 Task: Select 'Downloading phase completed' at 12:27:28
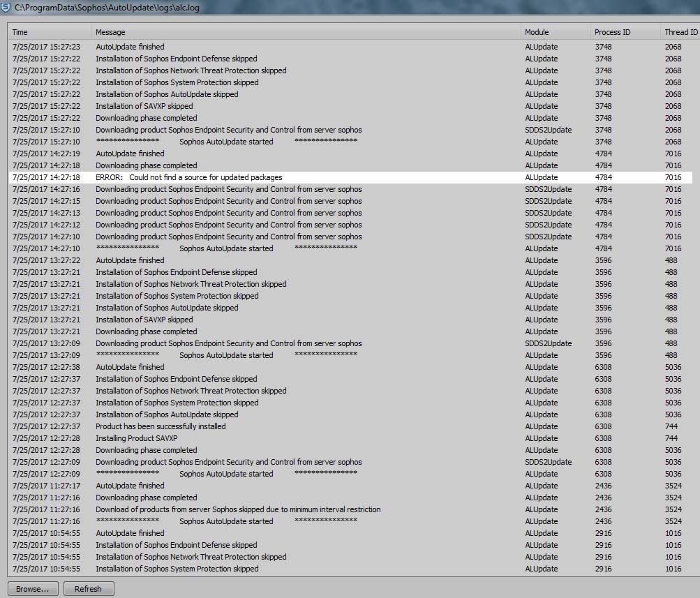[350, 450]
